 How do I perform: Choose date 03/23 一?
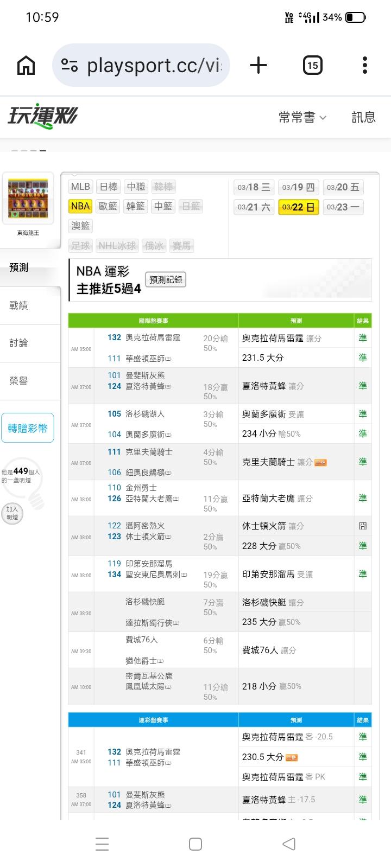point(343,207)
